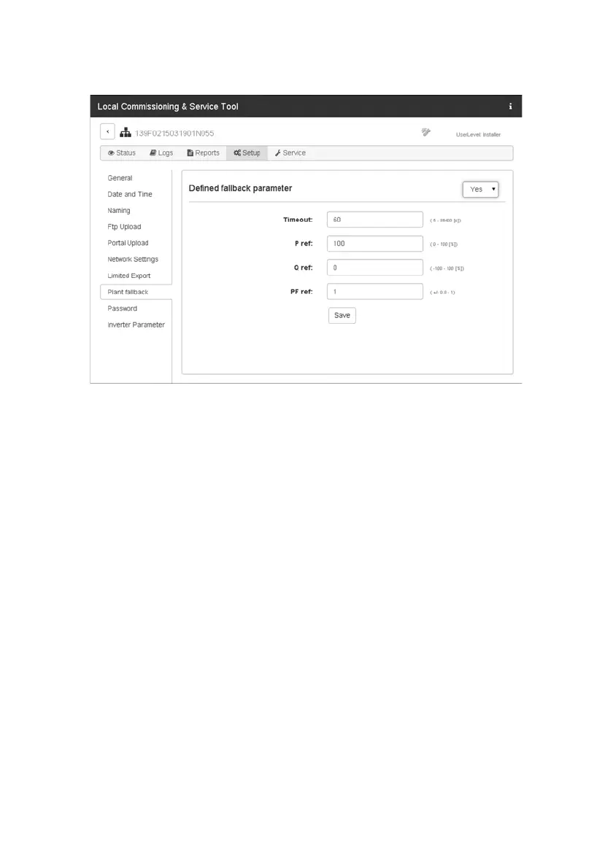Open Portal Upload settings

tap(128, 243)
